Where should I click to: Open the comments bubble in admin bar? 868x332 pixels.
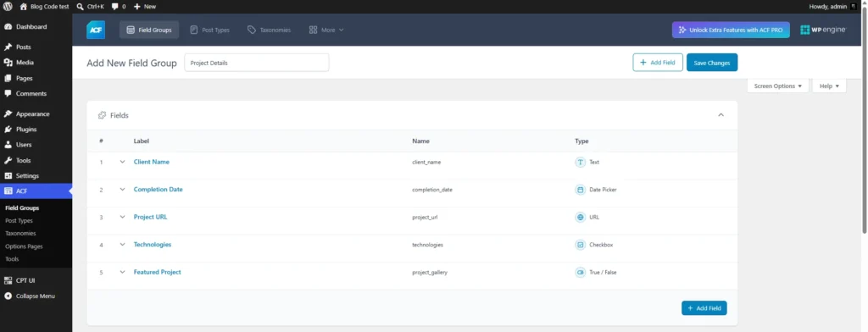pos(119,7)
